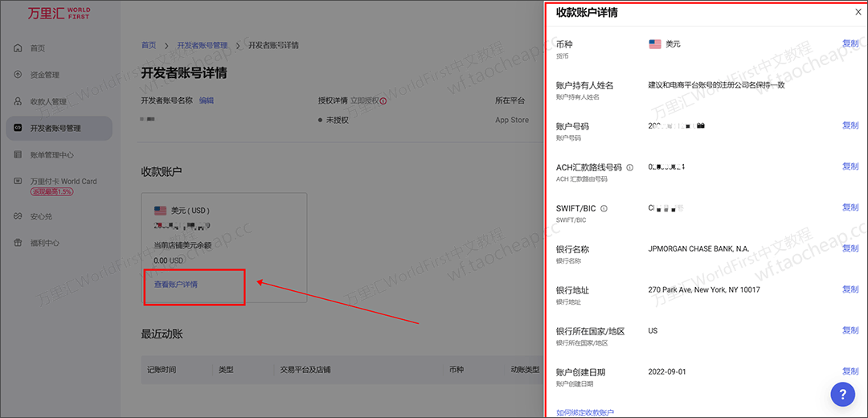Open 福利中心 in the sidebar
Screen dimensions: 868x418
[45, 243]
